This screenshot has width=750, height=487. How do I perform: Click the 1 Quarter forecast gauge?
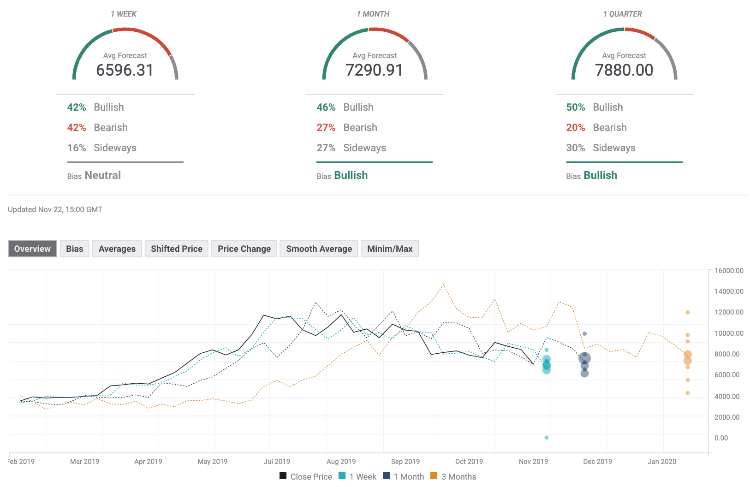click(x=624, y=56)
